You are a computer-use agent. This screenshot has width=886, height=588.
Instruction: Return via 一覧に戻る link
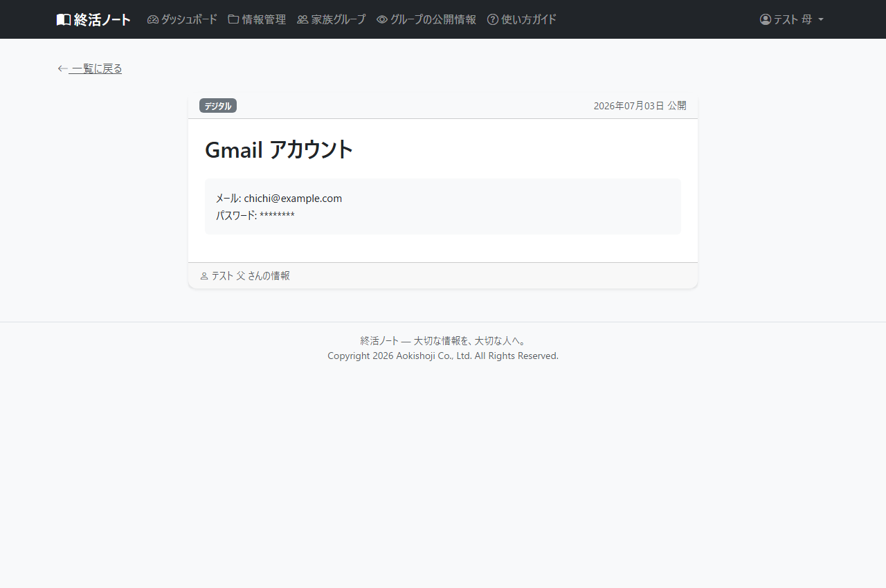click(x=90, y=68)
